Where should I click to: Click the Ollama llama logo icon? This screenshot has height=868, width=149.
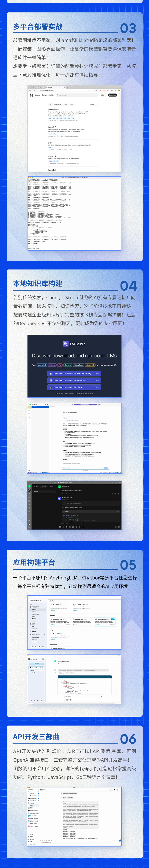coord(31,95)
